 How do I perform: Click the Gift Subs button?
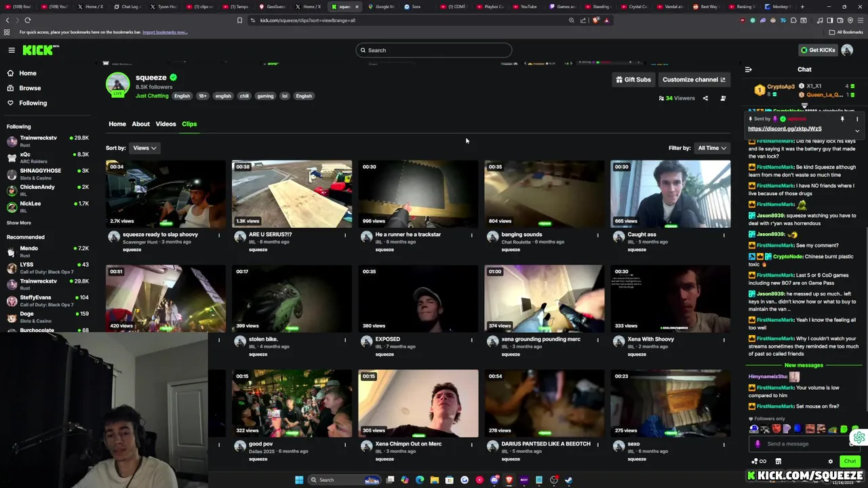point(633,79)
